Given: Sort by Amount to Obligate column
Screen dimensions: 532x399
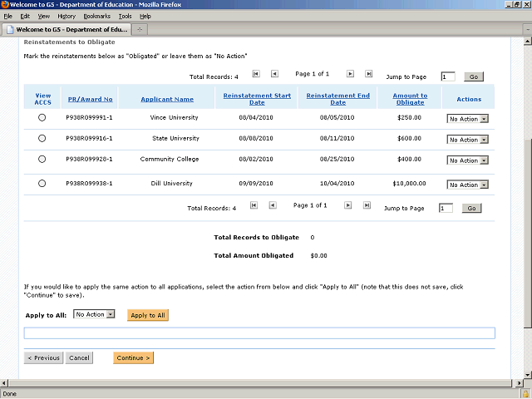Looking at the screenshot, I should (x=410, y=99).
